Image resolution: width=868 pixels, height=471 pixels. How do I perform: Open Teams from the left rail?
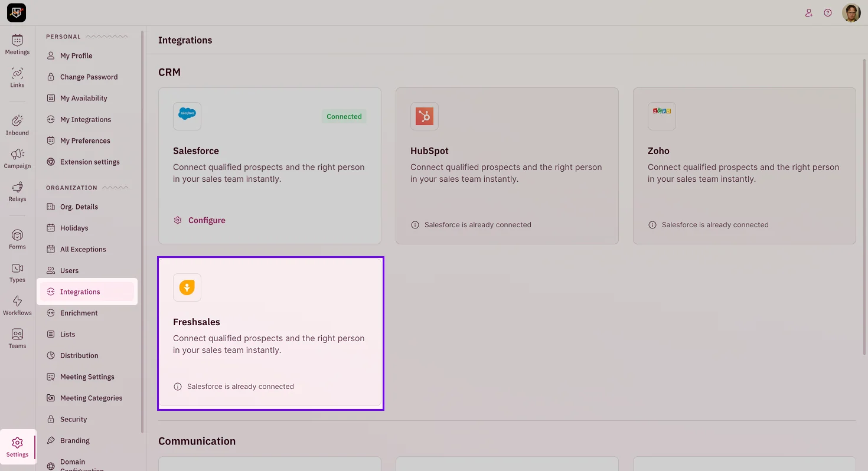click(17, 339)
